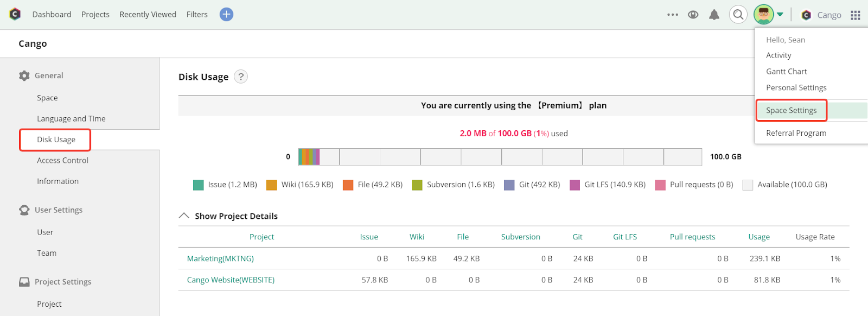Image resolution: width=868 pixels, height=316 pixels.
Task: Open the Cango space switcher
Action: point(821,15)
